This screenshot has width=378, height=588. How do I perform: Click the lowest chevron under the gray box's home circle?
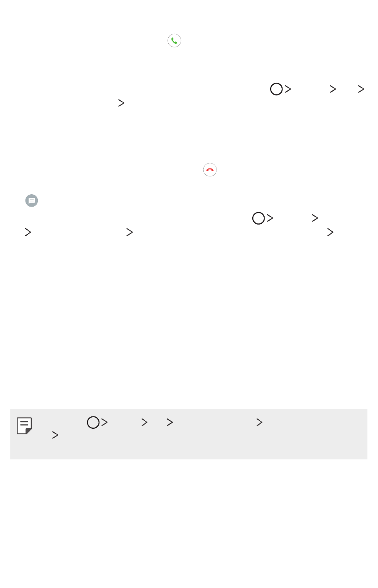coord(55,435)
